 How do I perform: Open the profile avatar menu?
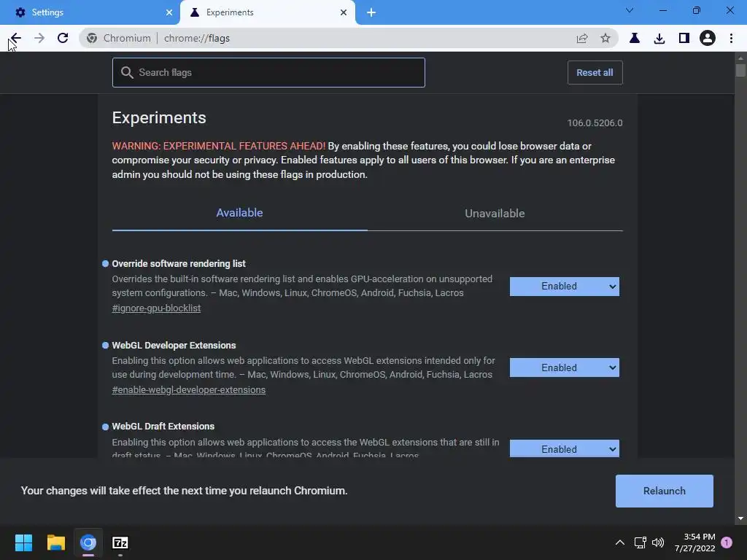708,38
